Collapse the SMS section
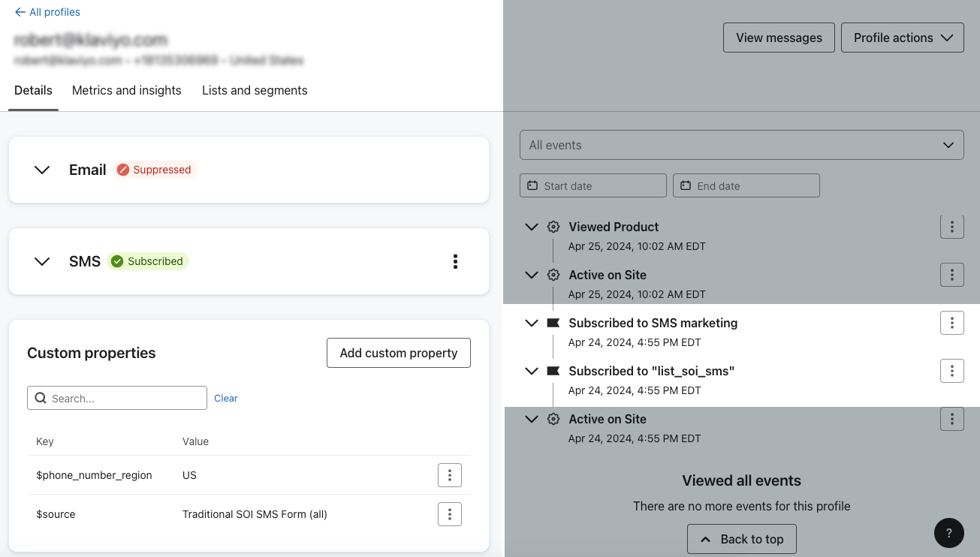This screenshot has height=557, width=980. [42, 261]
